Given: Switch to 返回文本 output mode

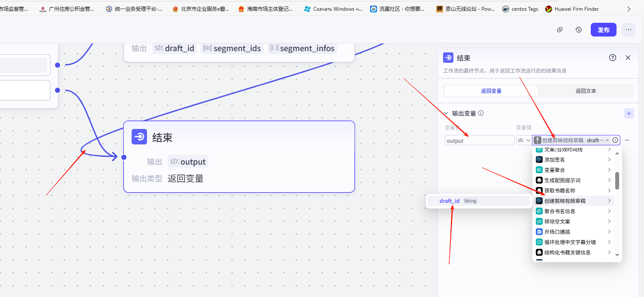Looking at the screenshot, I should point(586,91).
